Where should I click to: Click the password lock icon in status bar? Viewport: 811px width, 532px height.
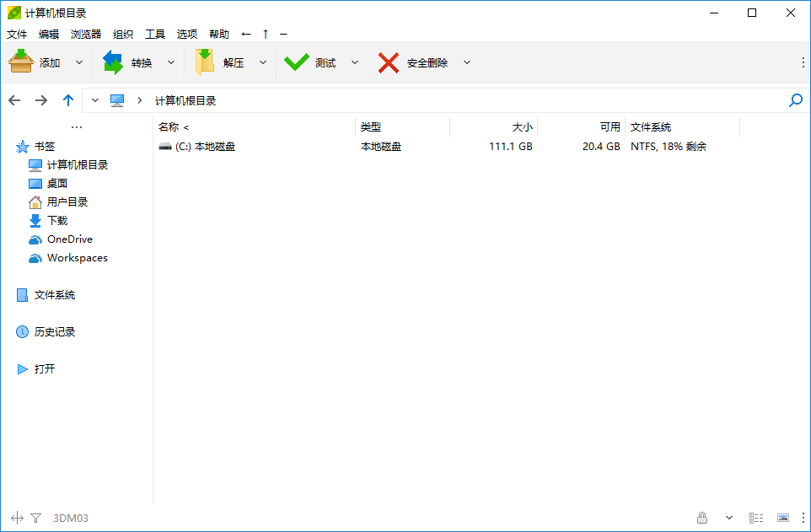click(x=702, y=518)
